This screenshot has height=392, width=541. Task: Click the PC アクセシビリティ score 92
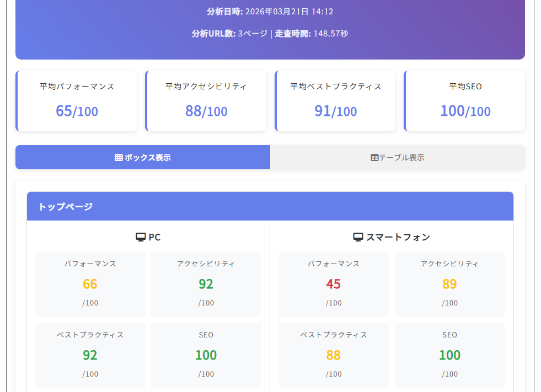[x=206, y=284]
